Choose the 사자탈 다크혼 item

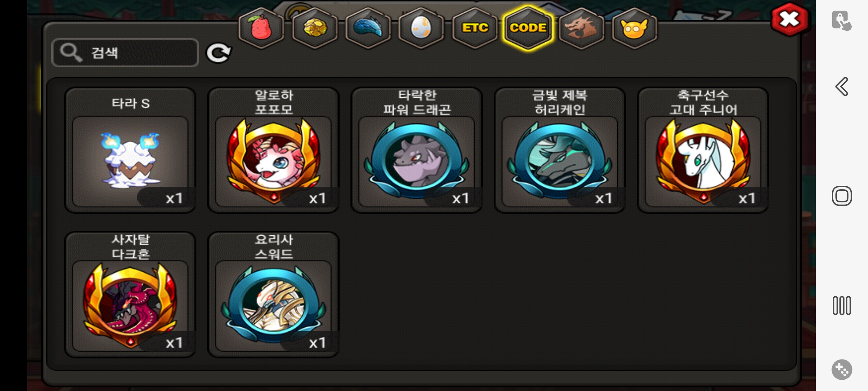(x=130, y=295)
